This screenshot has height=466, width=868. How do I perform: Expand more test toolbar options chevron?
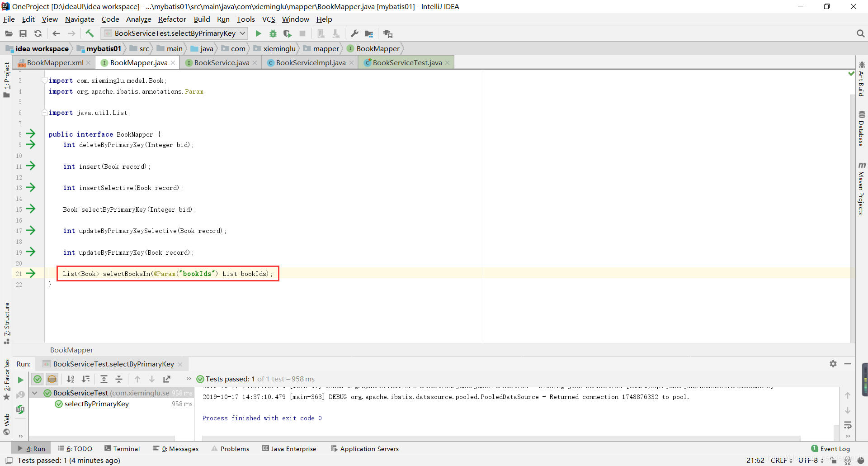point(189,379)
